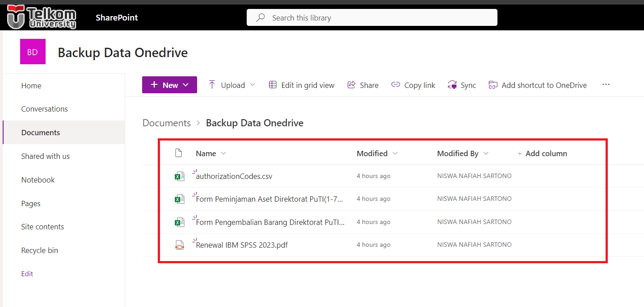Click the New button

point(169,85)
